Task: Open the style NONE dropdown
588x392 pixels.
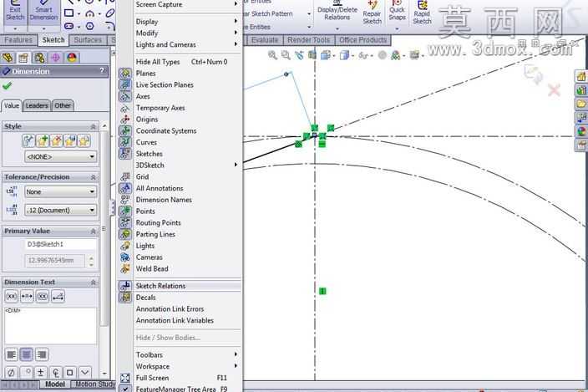Action: point(60,156)
